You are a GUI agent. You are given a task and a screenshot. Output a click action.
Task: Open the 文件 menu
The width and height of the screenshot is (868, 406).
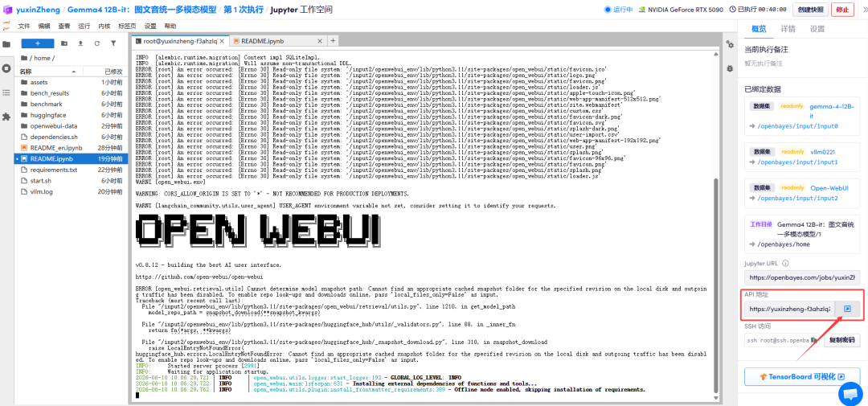click(24, 26)
